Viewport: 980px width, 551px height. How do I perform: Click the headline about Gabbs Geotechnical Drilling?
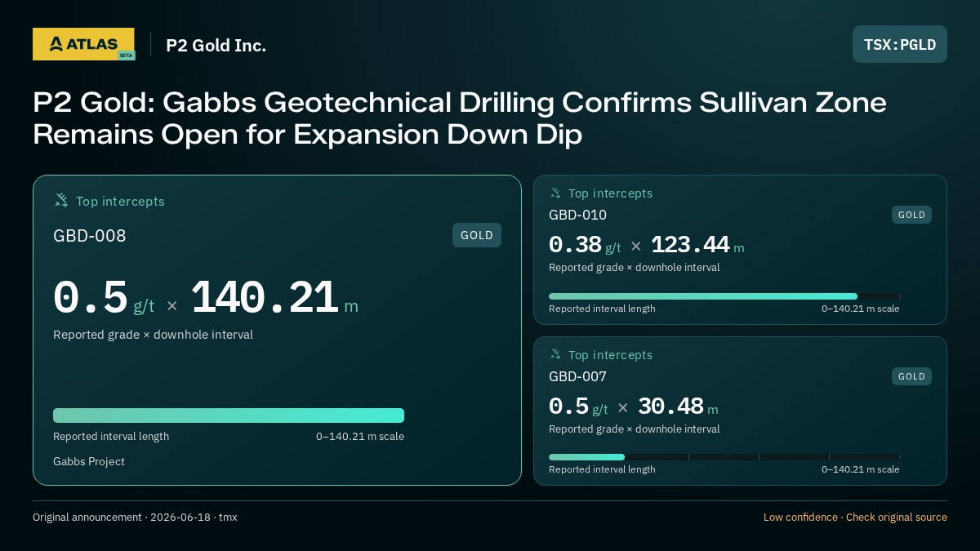(x=460, y=118)
